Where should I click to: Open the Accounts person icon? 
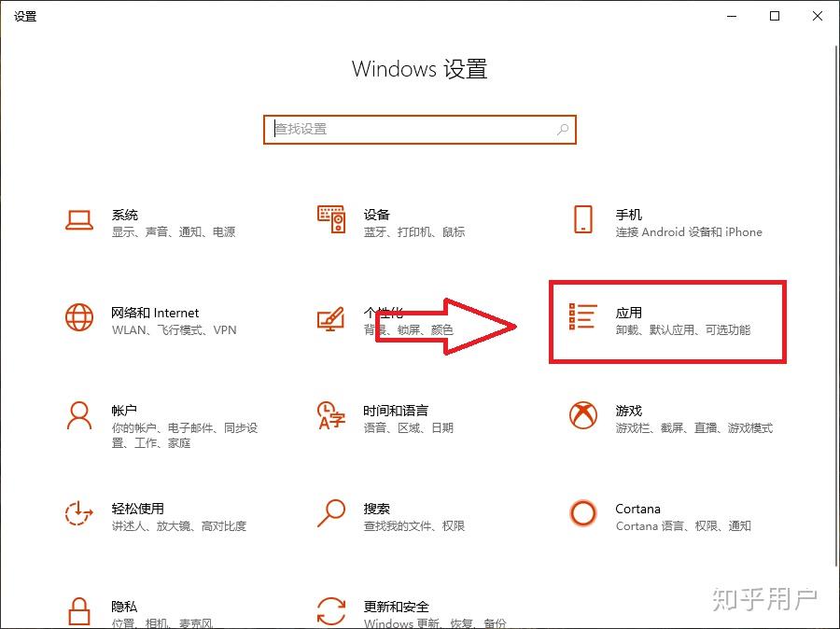[79, 416]
